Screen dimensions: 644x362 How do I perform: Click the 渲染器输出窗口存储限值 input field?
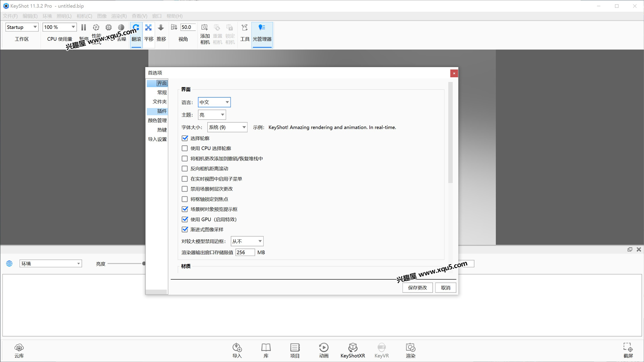coord(245,253)
